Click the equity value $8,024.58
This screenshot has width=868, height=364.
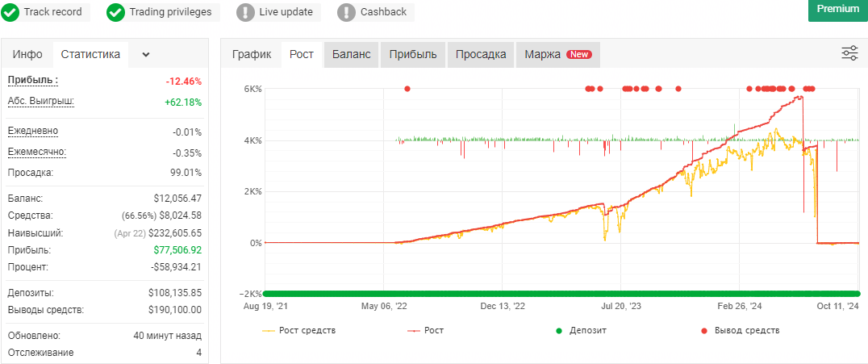(181, 215)
